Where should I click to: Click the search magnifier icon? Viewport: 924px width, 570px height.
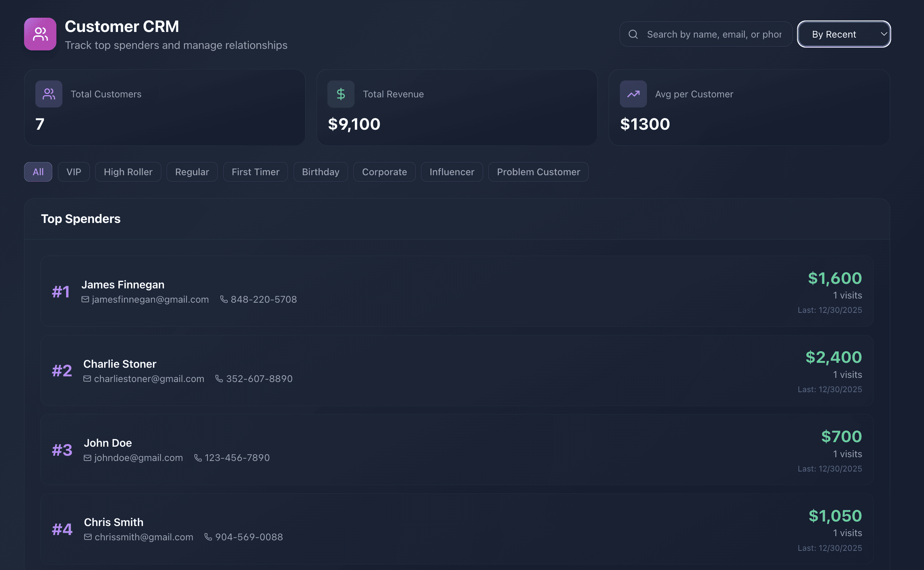point(633,34)
